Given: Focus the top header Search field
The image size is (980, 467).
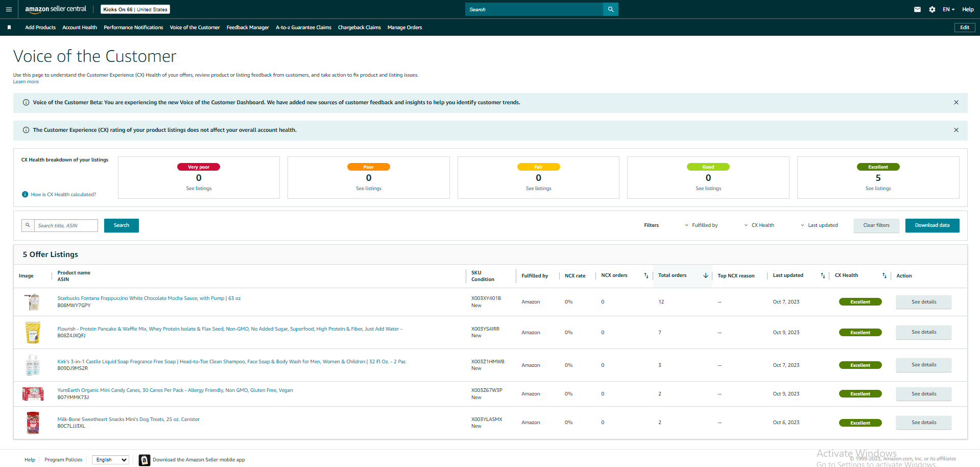Looking at the screenshot, I should (534, 9).
